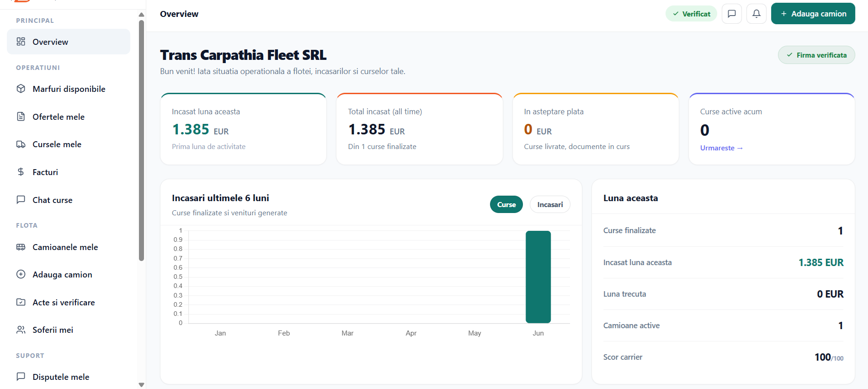Open Facturi from sidebar
868x389 pixels.
(69, 172)
